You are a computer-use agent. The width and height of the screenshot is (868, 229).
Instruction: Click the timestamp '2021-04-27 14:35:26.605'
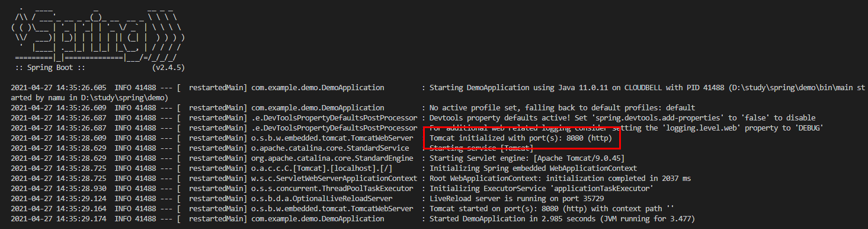point(59,88)
